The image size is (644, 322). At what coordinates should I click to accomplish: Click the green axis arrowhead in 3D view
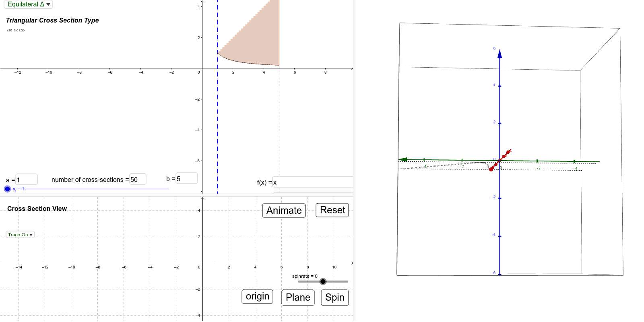[403, 160]
